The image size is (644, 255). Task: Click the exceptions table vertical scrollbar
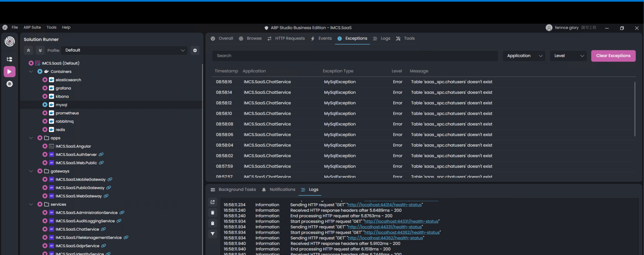click(x=635, y=109)
